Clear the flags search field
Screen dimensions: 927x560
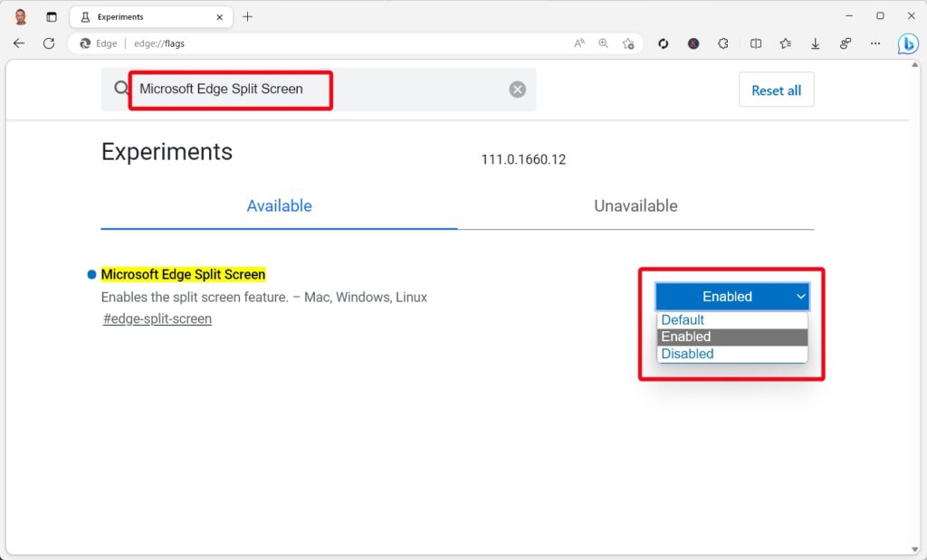[x=517, y=90]
